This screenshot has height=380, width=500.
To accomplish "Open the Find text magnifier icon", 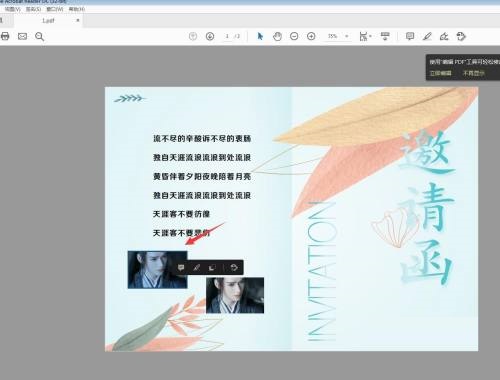I will pyautogui.click(x=40, y=36).
